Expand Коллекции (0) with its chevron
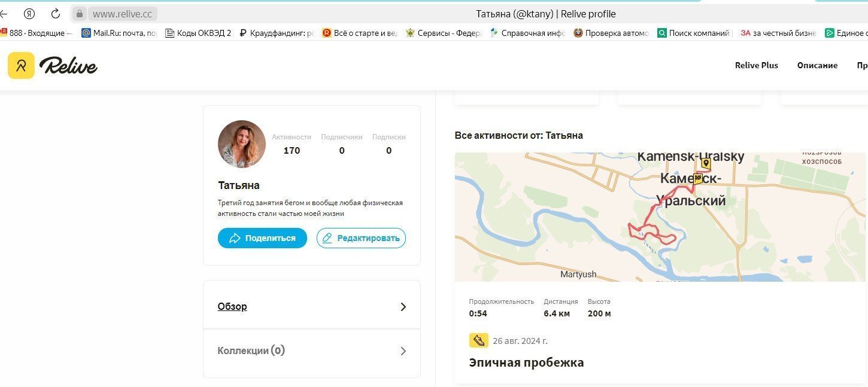This screenshot has height=387, width=868. tap(403, 351)
